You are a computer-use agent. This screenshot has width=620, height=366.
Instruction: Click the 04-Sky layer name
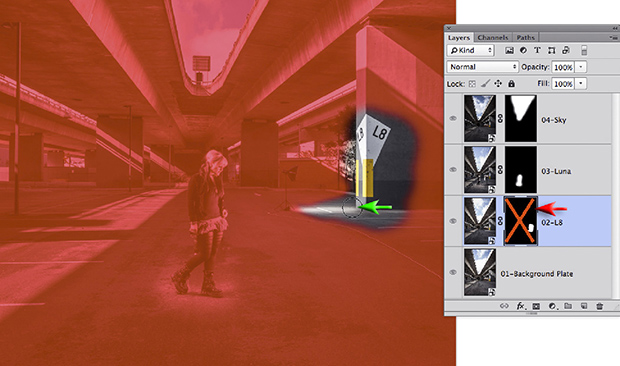tap(554, 120)
